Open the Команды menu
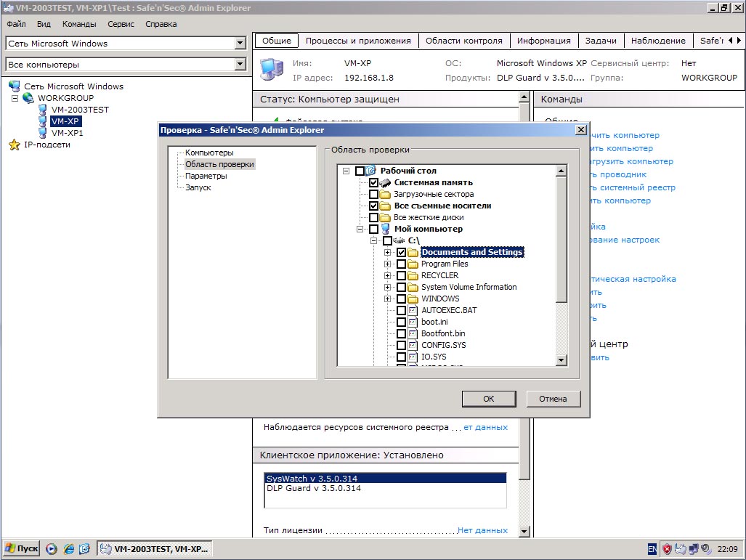 coord(79,24)
